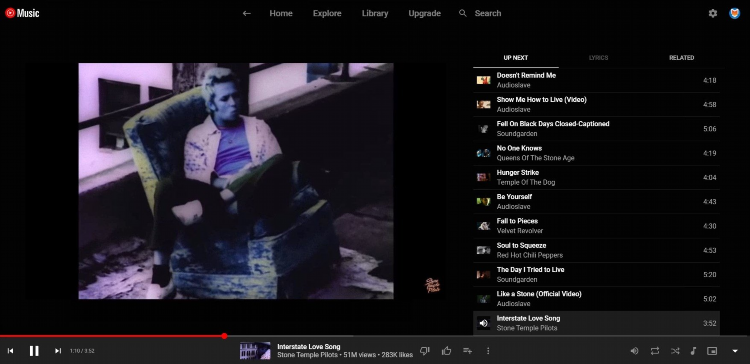Image resolution: width=750 pixels, height=364 pixels.
Task: Skip to next track
Action: point(58,351)
